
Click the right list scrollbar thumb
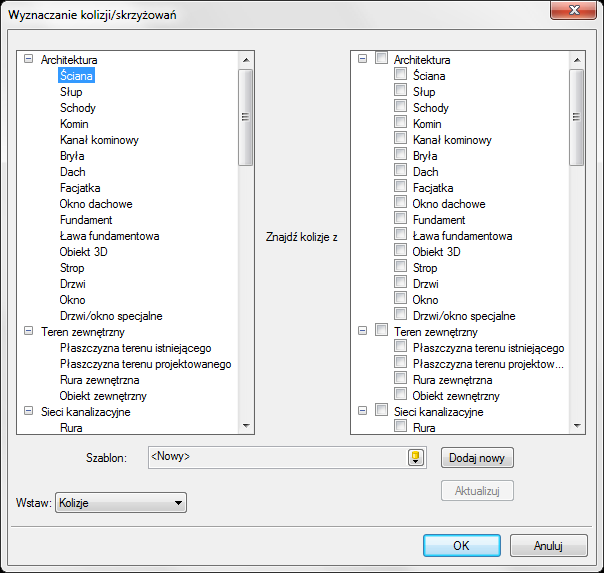coord(577,117)
